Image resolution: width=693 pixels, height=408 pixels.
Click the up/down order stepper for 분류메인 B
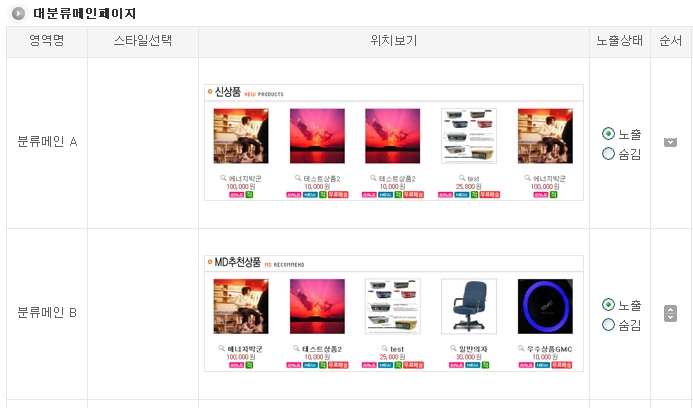click(x=670, y=313)
